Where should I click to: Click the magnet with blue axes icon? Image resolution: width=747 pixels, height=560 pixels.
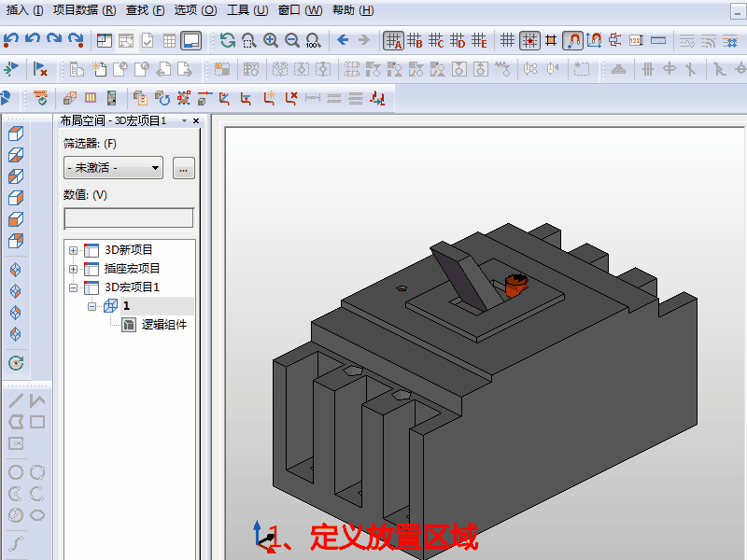[x=594, y=40]
